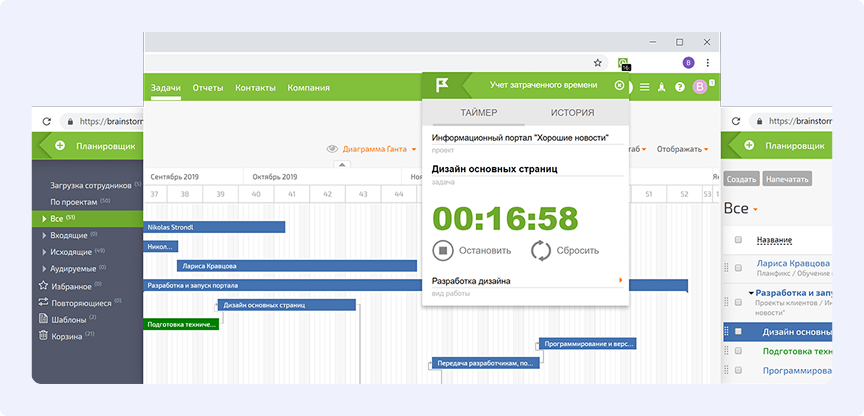Screen dimensions: 864x416
Task: Switch to the ИСТОРИЯ tab
Action: pyautogui.click(x=572, y=113)
